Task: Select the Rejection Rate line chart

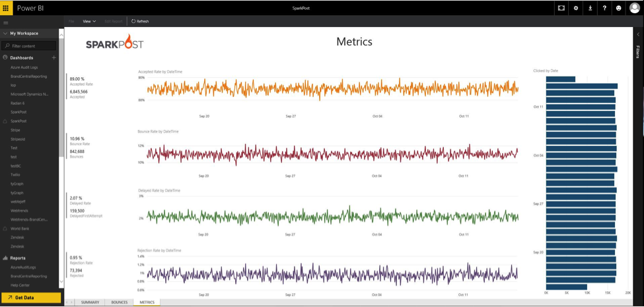Action: point(328,273)
